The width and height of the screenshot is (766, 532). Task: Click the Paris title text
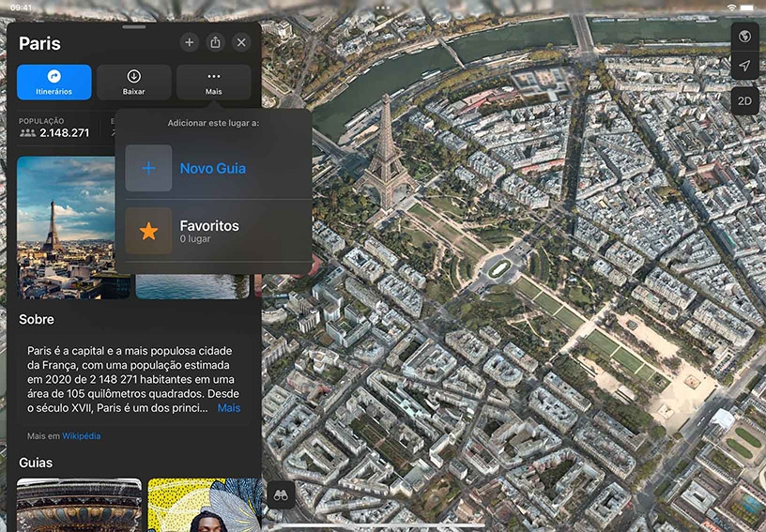coord(40,43)
